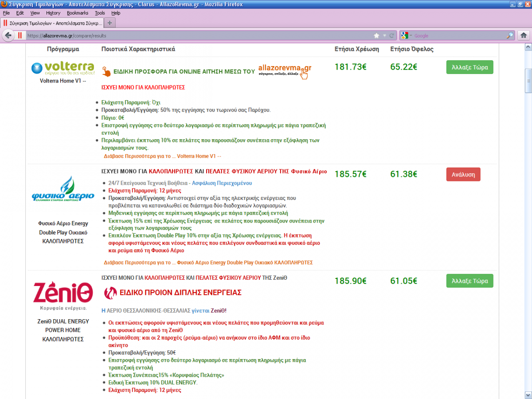
Task: Open the History menu
Action: [x=53, y=13]
